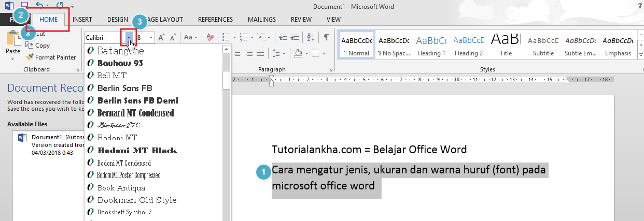Open the Clipboard pane dialog launcher
This screenshot has width=644, height=221.
point(78,69)
